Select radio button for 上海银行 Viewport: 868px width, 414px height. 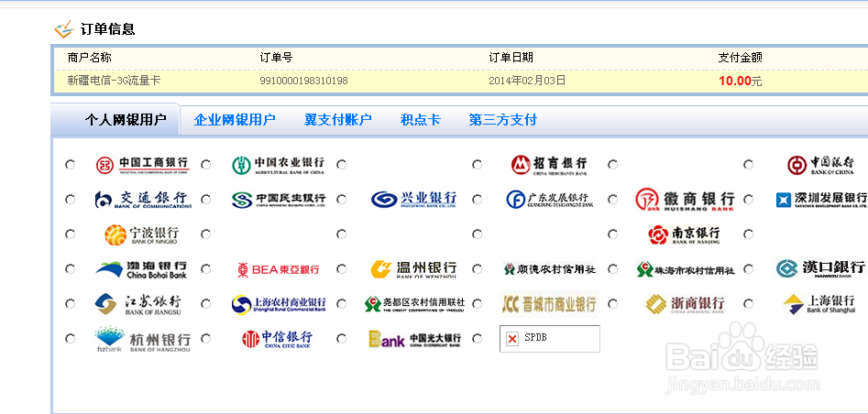tap(749, 304)
